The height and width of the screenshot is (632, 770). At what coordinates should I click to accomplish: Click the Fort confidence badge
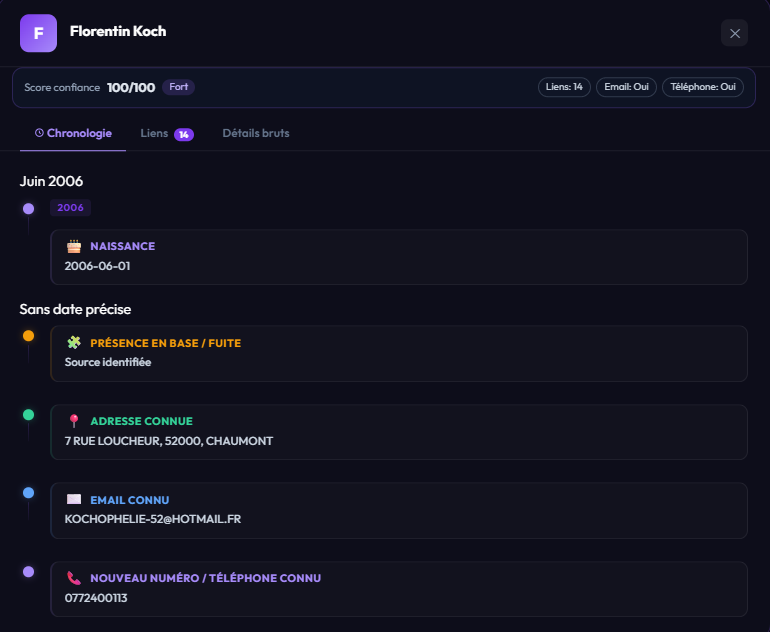(x=179, y=87)
